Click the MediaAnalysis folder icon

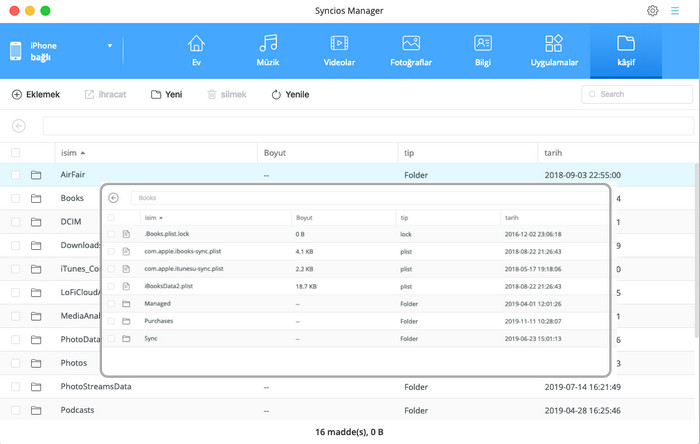(36, 316)
